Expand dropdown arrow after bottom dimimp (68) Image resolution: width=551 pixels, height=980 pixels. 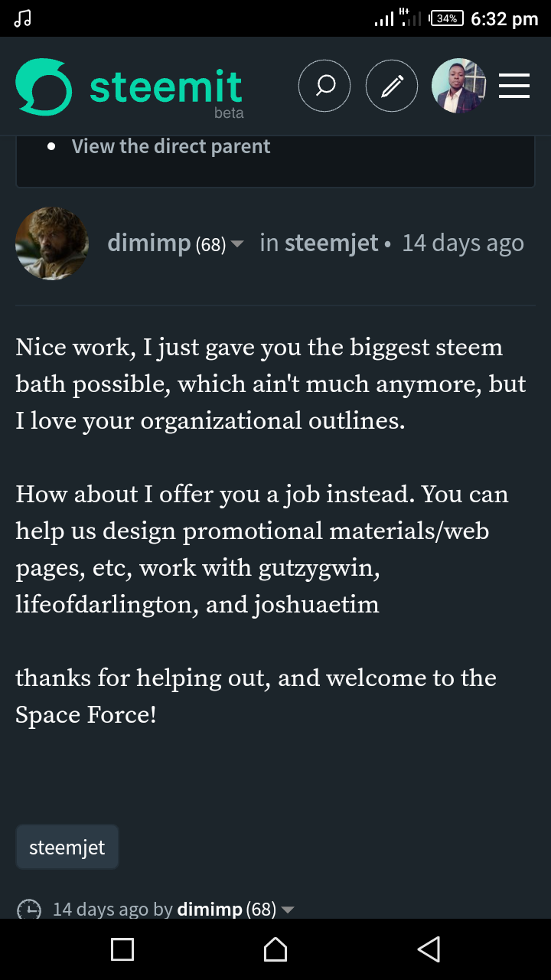tap(288, 910)
